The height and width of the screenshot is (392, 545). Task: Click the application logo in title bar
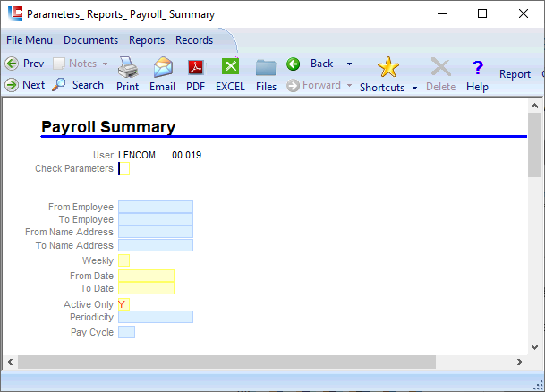pyautogui.click(x=15, y=13)
